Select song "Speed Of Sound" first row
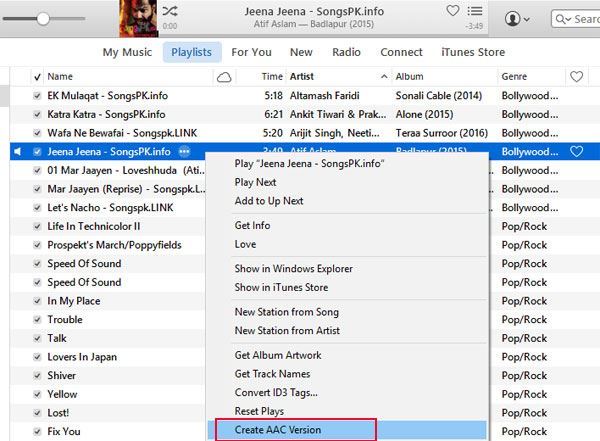Image resolution: width=600 pixels, height=441 pixels. point(84,263)
